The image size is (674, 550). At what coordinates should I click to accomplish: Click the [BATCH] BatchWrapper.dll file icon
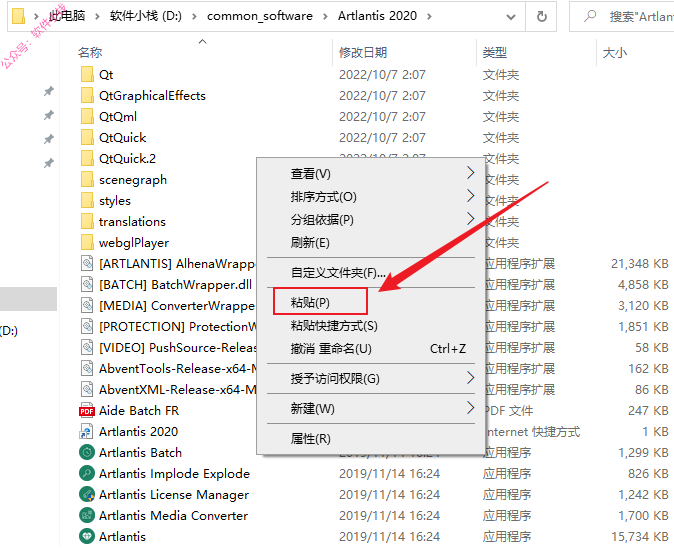point(87,284)
